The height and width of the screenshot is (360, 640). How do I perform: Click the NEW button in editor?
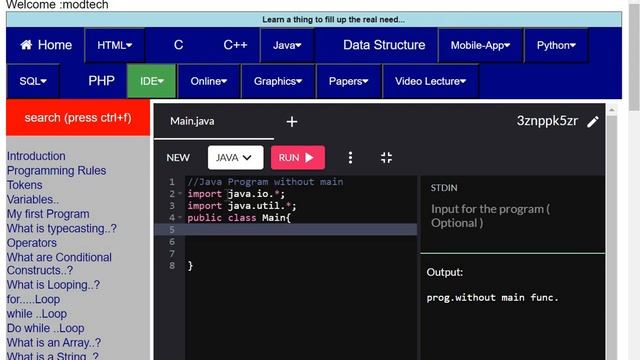point(178,158)
